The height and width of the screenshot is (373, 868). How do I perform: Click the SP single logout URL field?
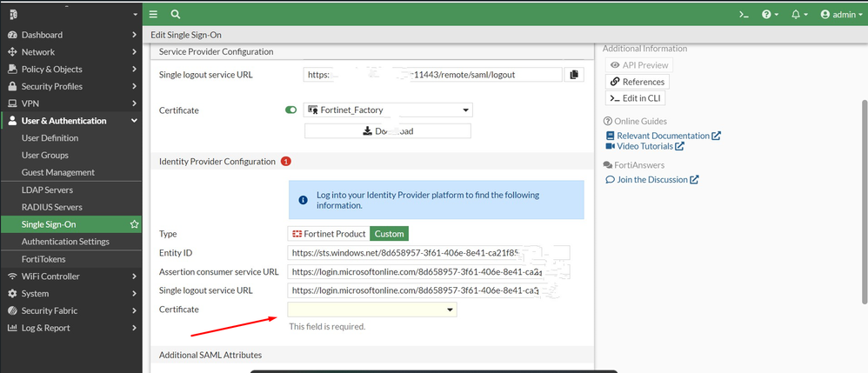(x=433, y=74)
